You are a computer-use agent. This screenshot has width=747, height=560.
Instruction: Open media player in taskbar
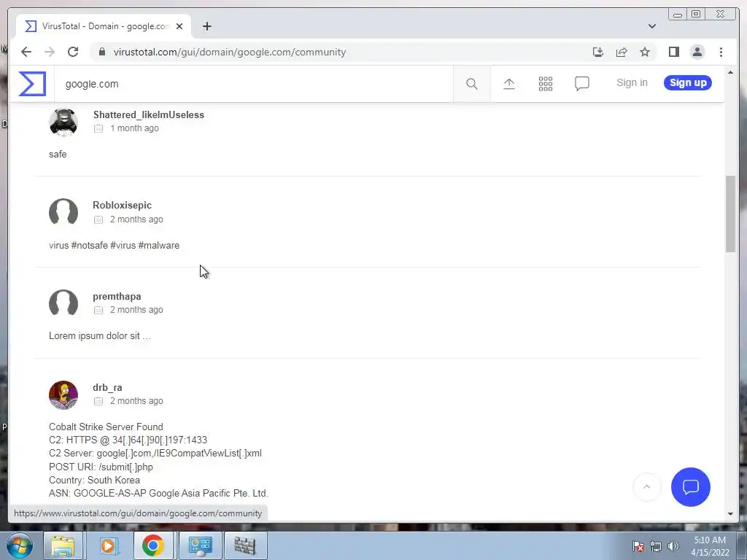[x=108, y=545]
